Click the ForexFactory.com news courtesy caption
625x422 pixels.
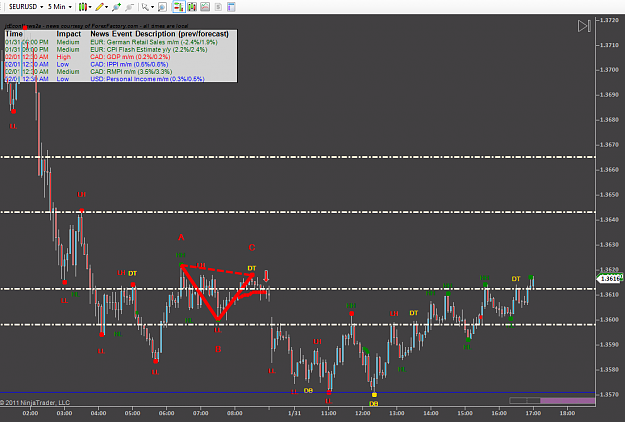[96, 26]
